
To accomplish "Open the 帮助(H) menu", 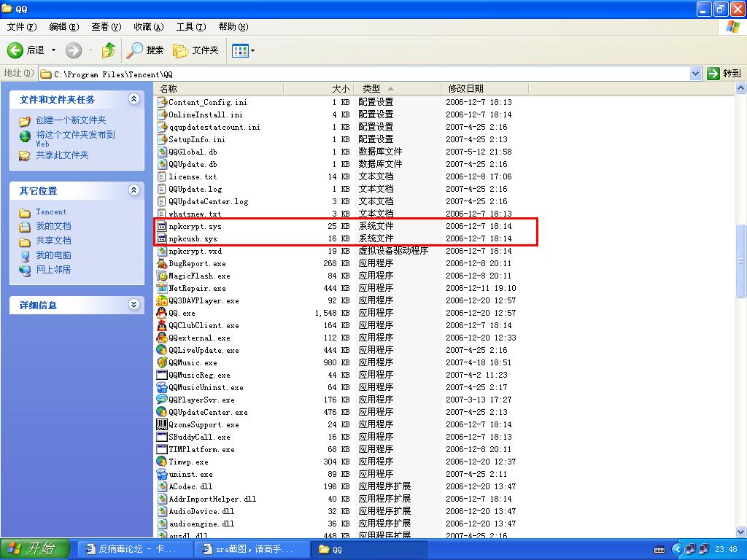I will [233, 27].
